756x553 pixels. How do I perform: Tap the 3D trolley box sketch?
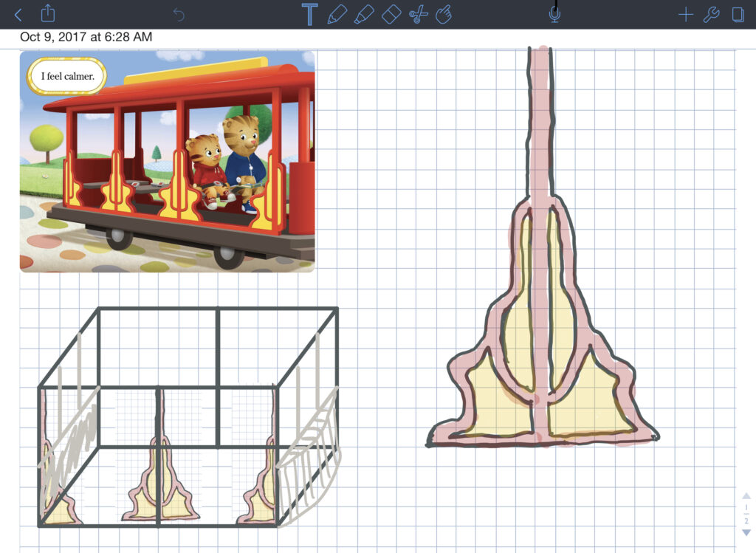(189, 417)
